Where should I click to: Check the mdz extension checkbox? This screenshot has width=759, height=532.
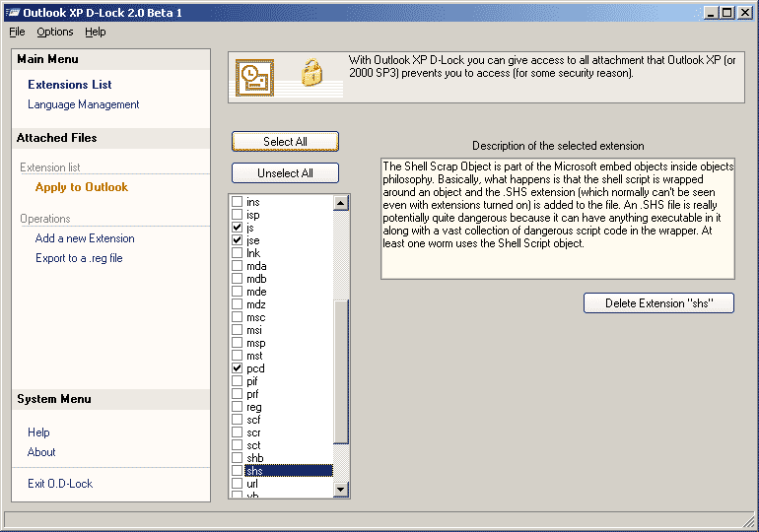[x=237, y=304]
